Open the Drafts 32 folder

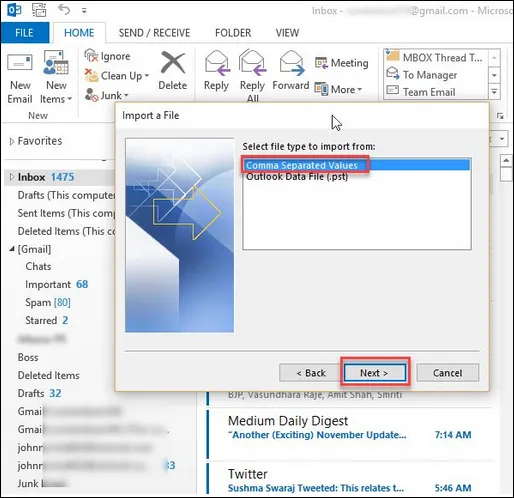tap(39, 393)
